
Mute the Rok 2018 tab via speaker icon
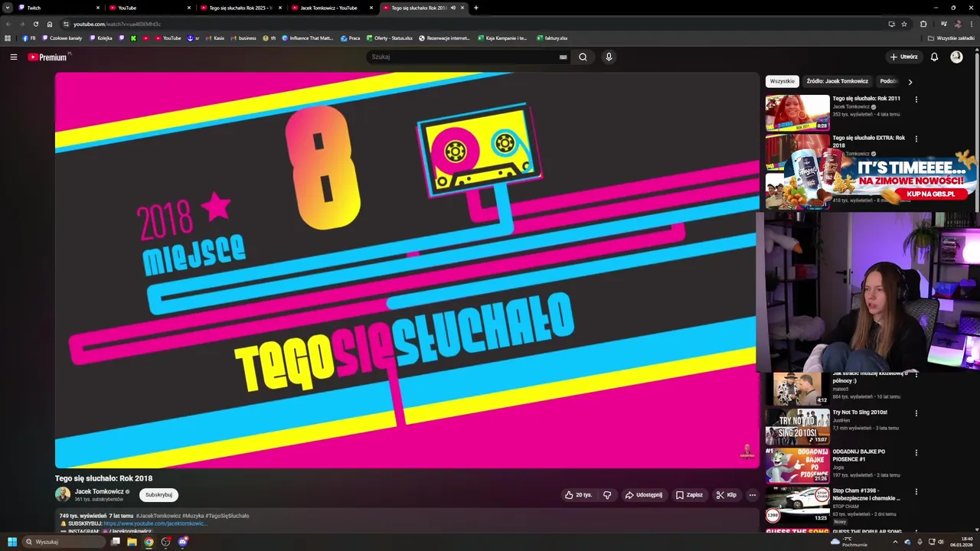(x=453, y=8)
